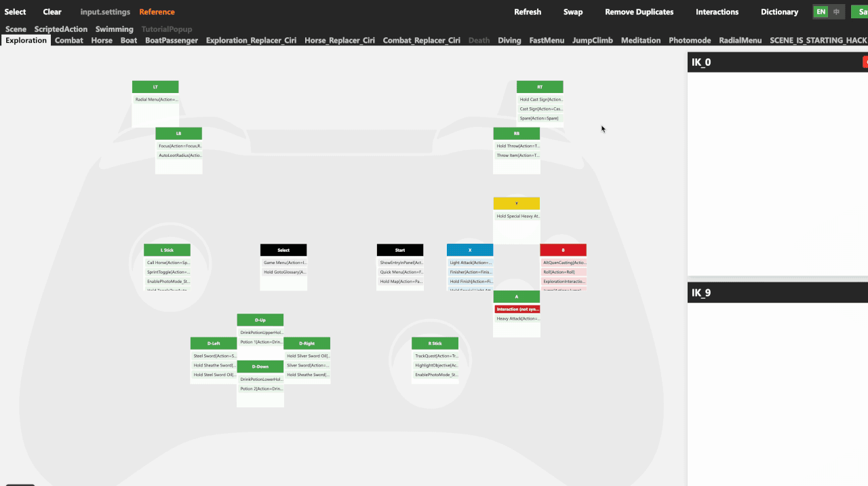Select the black Start button header
The height and width of the screenshot is (486, 868).
click(x=400, y=250)
